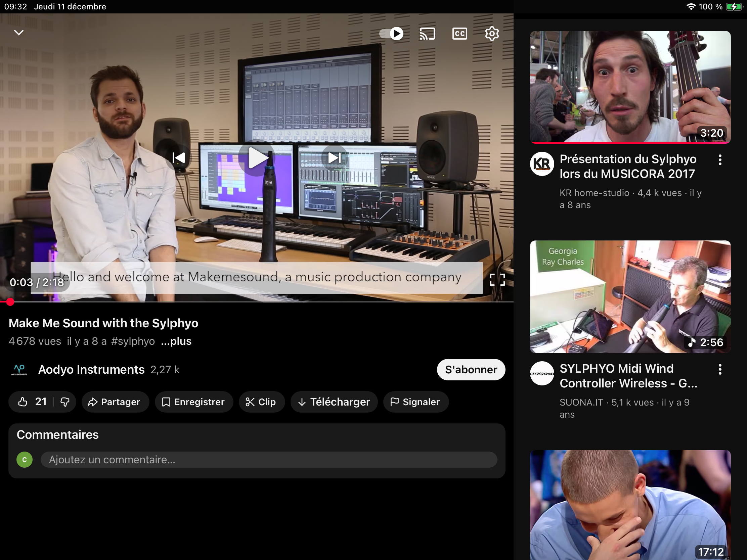Screen dimensions: 747x560
Task: Like the video with thumbs up
Action: 23,402
